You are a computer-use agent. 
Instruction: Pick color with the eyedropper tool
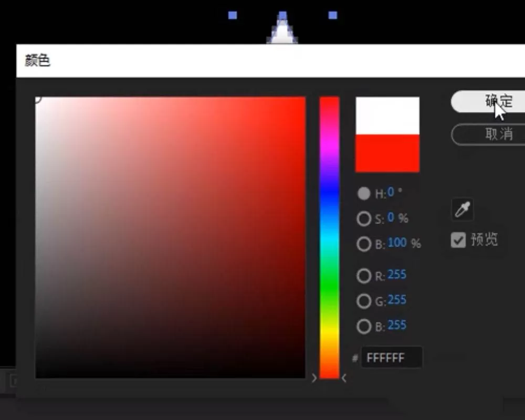click(x=463, y=209)
